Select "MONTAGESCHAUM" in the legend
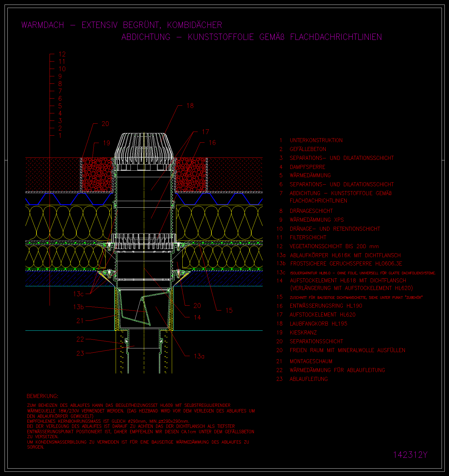Image resolution: width=449 pixels, height=476 pixels. coord(311,361)
